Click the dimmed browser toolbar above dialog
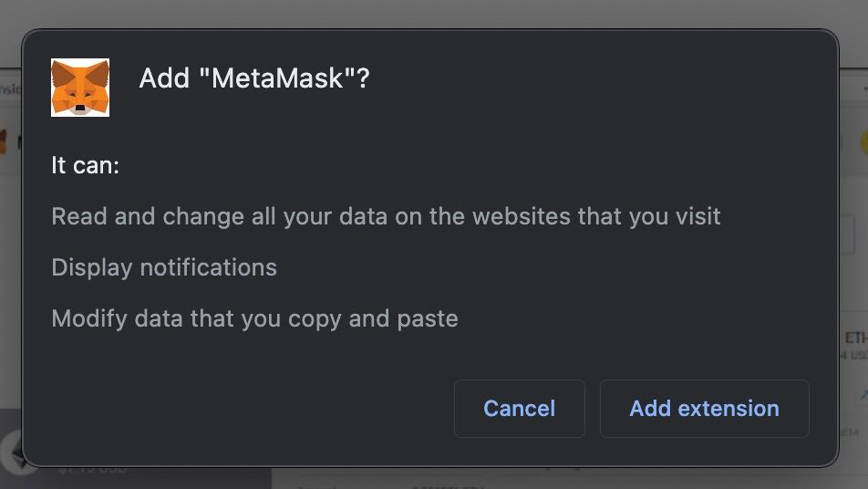868x489 pixels. point(434,14)
